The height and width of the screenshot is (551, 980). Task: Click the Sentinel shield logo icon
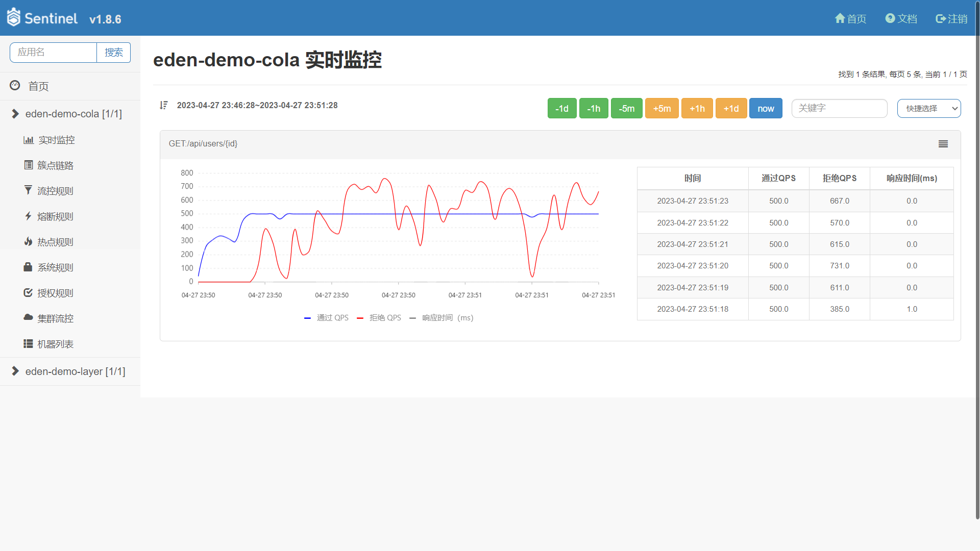(x=14, y=18)
